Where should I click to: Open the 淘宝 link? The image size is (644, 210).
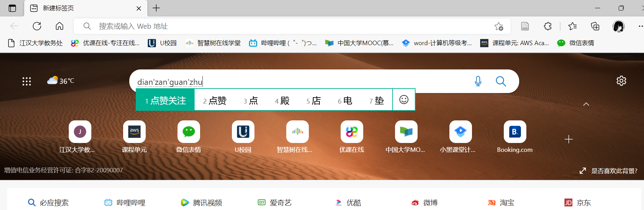(501, 203)
